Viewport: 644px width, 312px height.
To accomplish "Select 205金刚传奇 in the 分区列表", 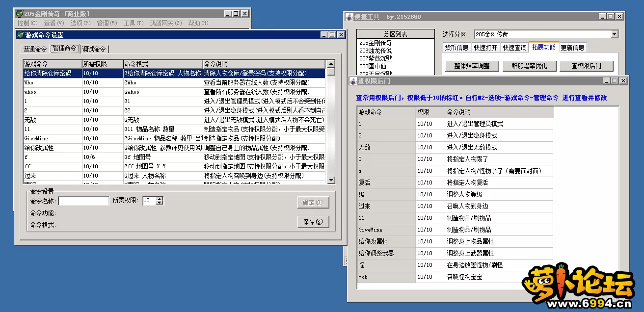I will [x=396, y=43].
